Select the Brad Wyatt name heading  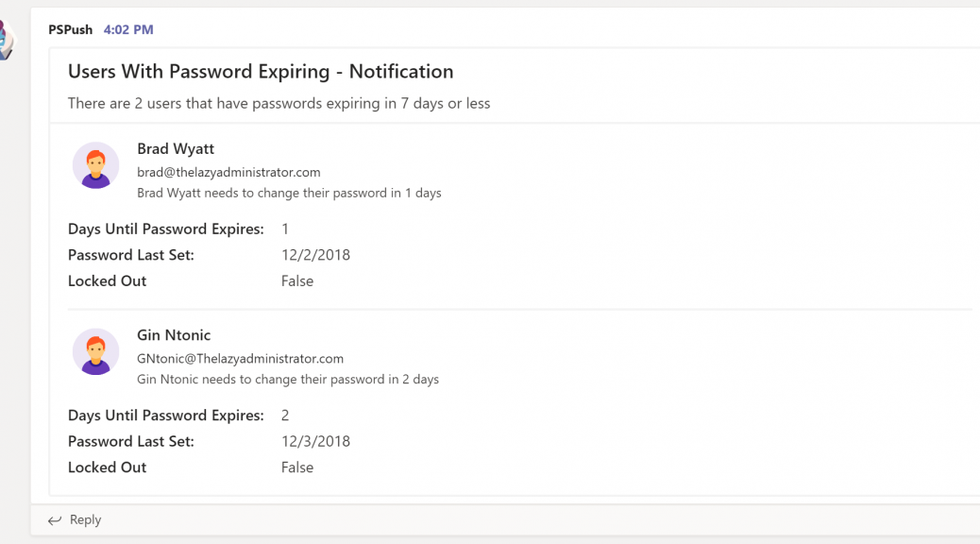tap(176, 149)
